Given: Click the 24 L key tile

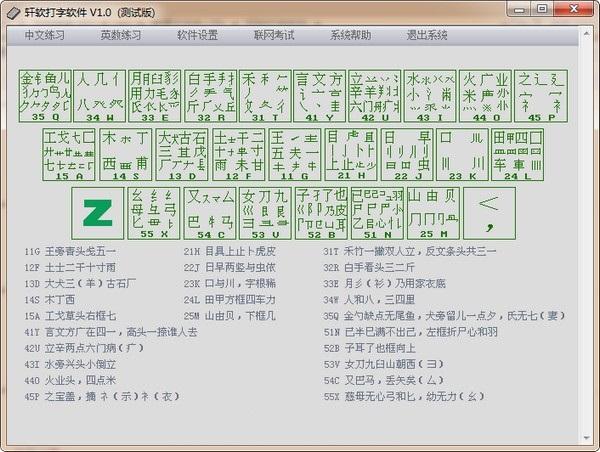Looking at the screenshot, I should tap(517, 155).
